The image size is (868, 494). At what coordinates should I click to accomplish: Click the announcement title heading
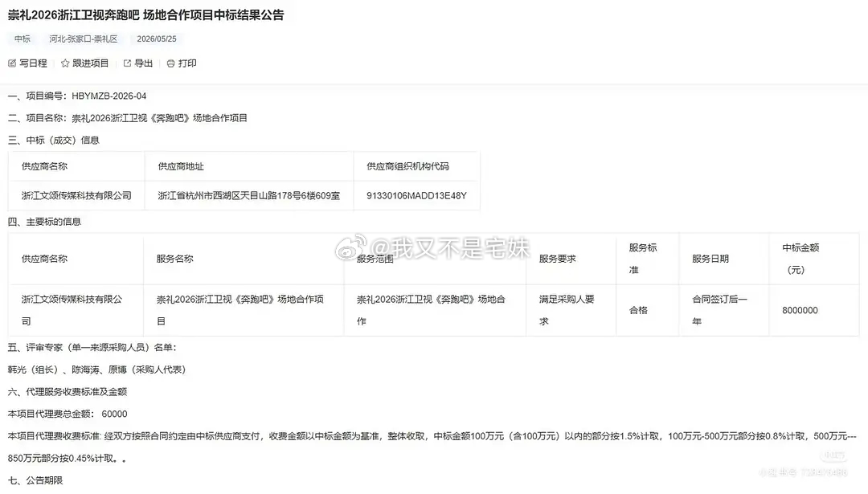145,15
